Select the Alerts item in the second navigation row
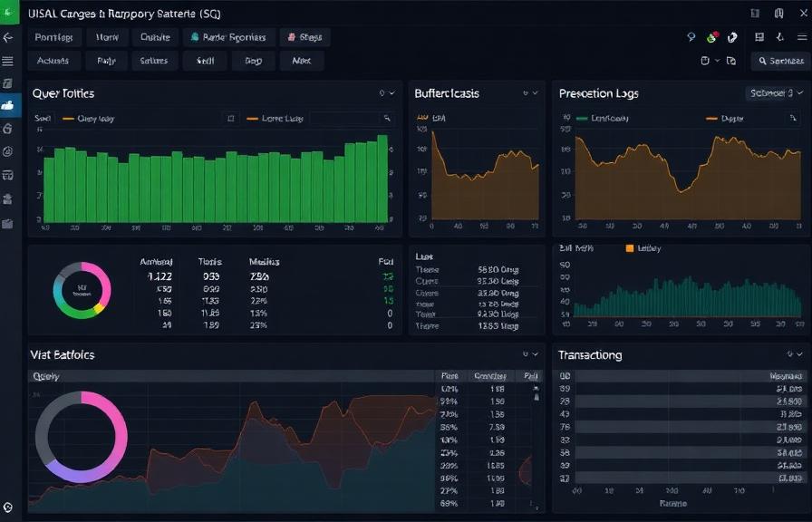The height and width of the screenshot is (522, 812). coord(301,60)
